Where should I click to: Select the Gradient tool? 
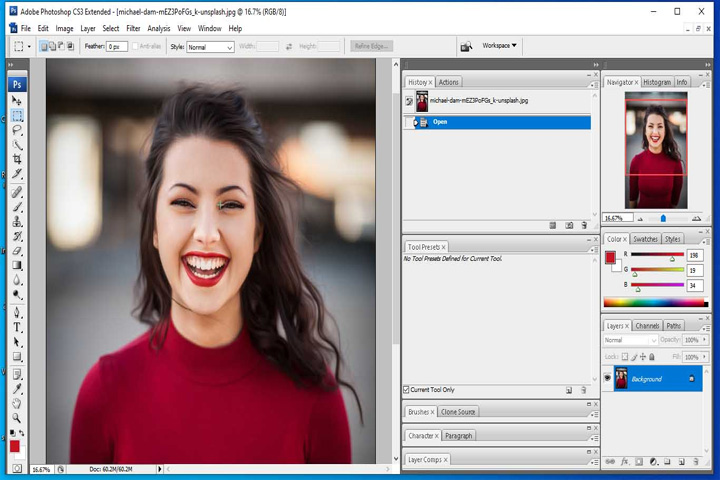tap(17, 265)
